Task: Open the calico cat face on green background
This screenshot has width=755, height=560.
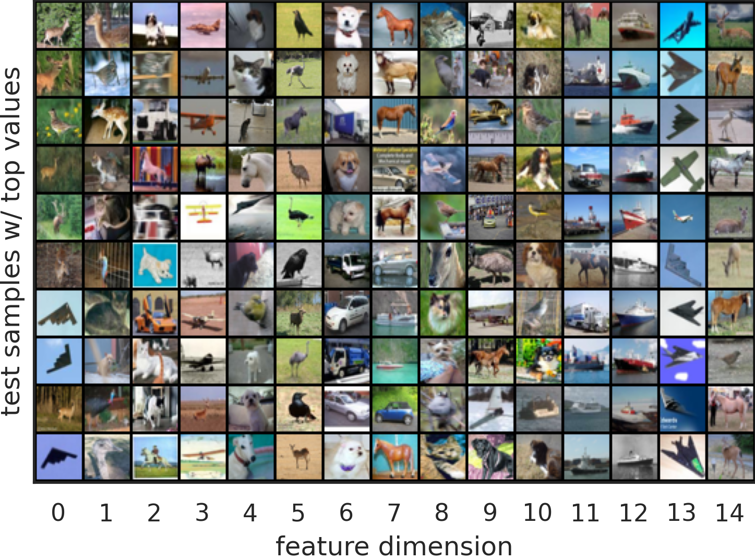Action: [x=443, y=313]
